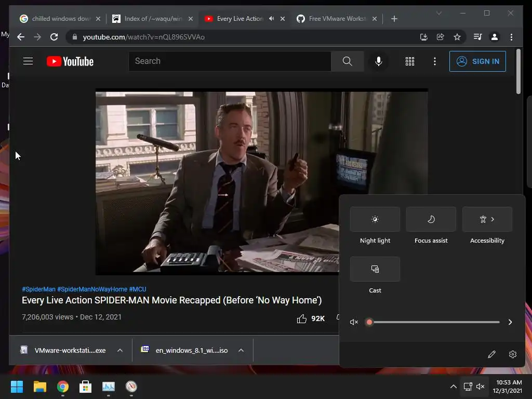532x399 pixels.
Task: Bookmark this page with star icon
Action: (x=457, y=37)
